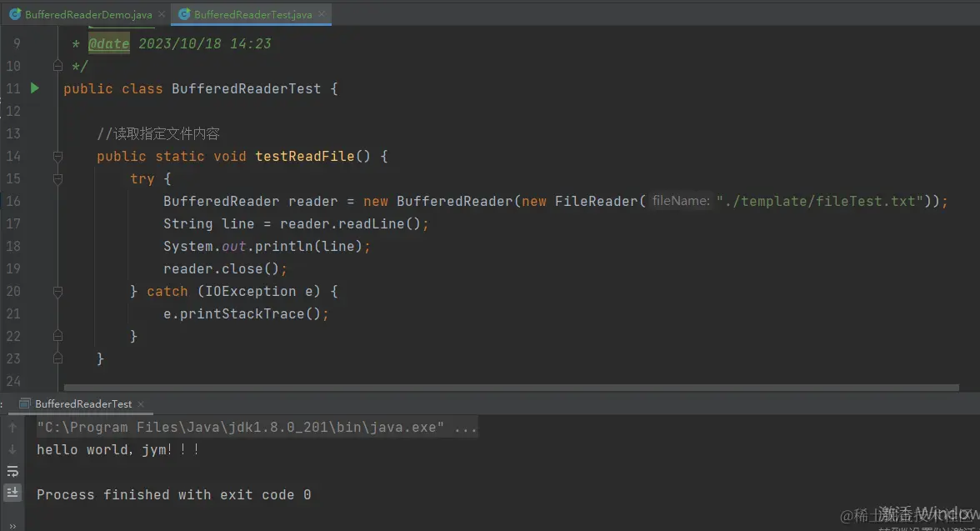980x531 pixels.
Task: Click the Java class icon on BufferedReaderTest tab
Action: [184, 14]
